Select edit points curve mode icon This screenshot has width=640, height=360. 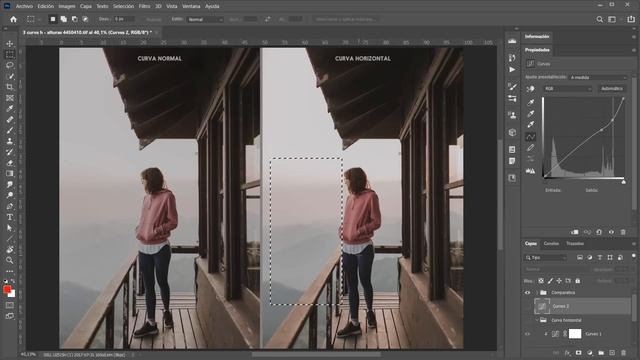[531, 137]
